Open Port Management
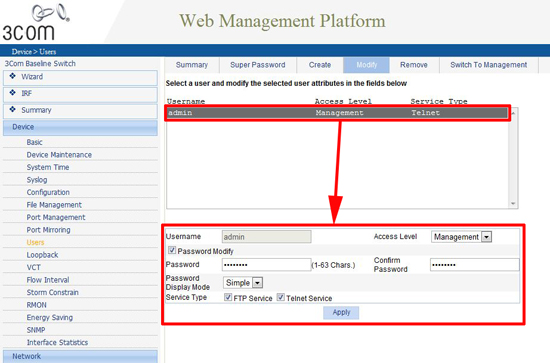This screenshot has height=363, width=550. (x=56, y=217)
